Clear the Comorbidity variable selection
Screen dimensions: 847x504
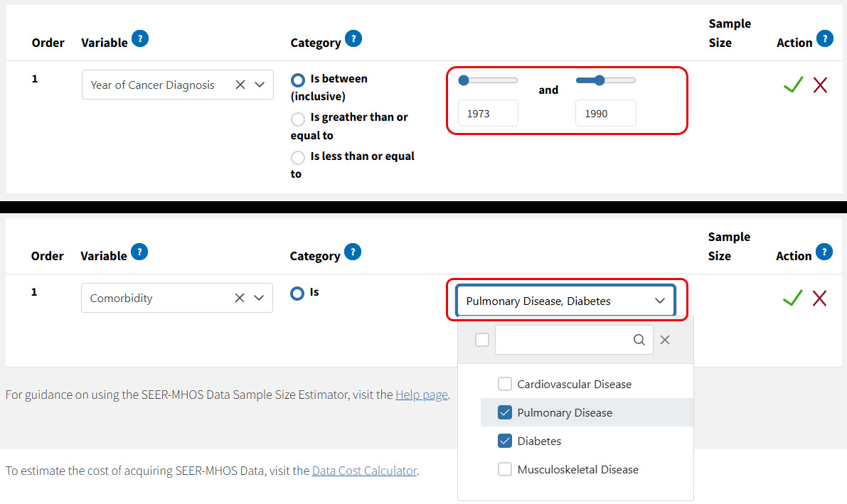[x=240, y=299]
